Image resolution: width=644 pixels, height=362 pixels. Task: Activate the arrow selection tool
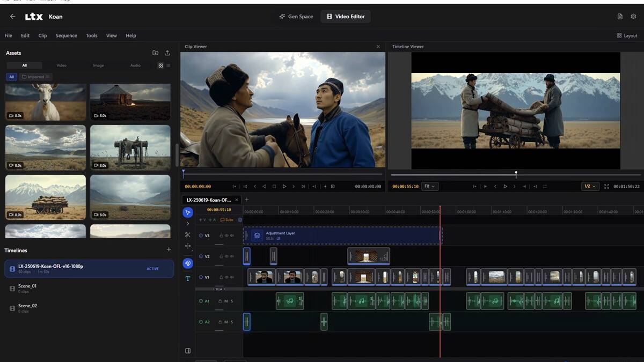[187, 212]
